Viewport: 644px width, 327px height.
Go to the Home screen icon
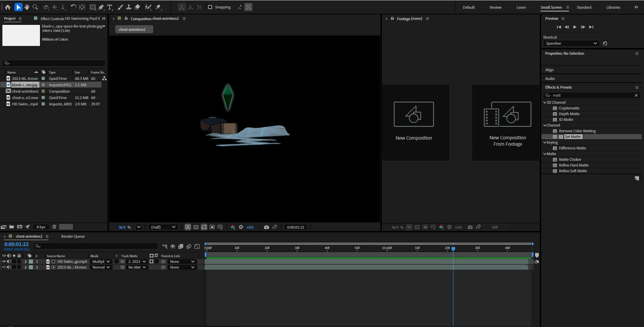[8, 7]
